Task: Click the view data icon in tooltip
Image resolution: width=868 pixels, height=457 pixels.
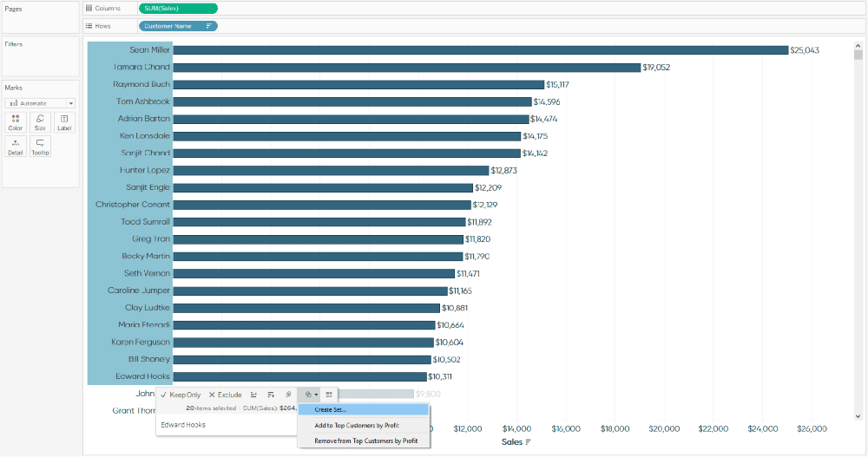Action: click(x=329, y=395)
